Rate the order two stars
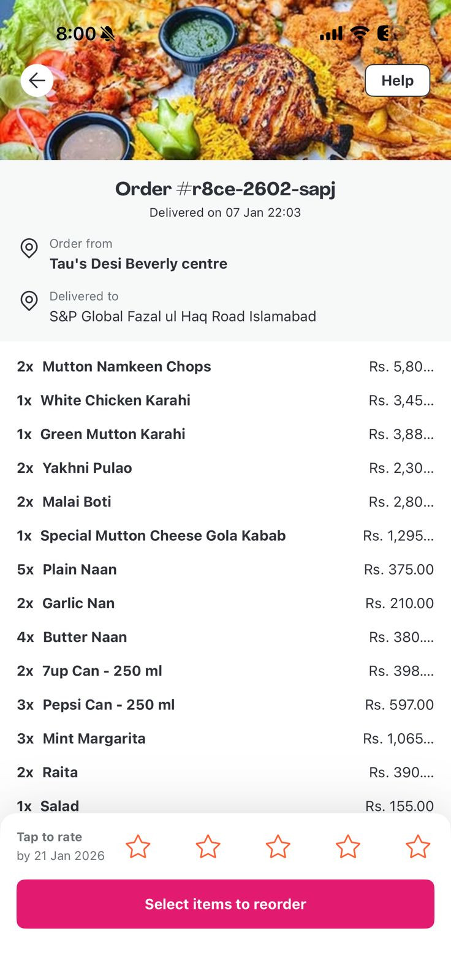Image resolution: width=451 pixels, height=980 pixels. 208,846
